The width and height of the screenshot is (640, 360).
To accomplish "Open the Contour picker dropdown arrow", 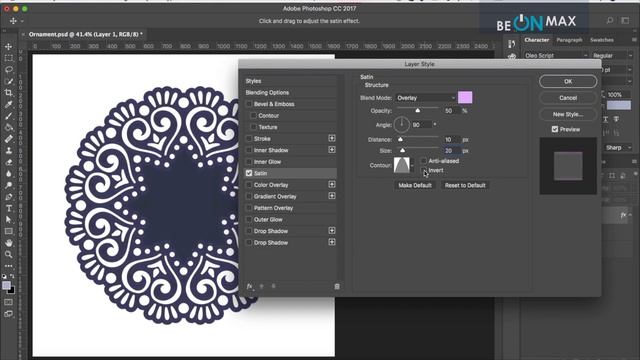I will click(x=412, y=165).
